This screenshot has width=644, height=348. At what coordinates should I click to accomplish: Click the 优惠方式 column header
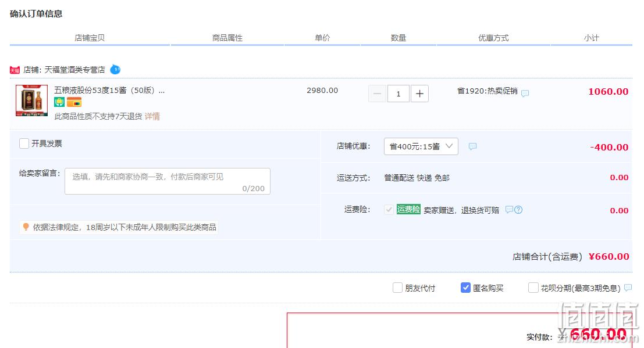[x=493, y=38]
